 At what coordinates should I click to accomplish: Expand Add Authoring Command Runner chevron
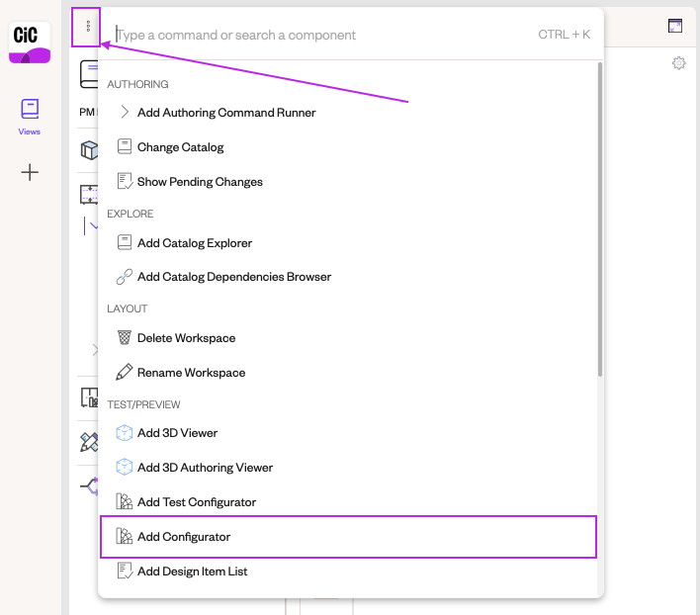coord(125,112)
